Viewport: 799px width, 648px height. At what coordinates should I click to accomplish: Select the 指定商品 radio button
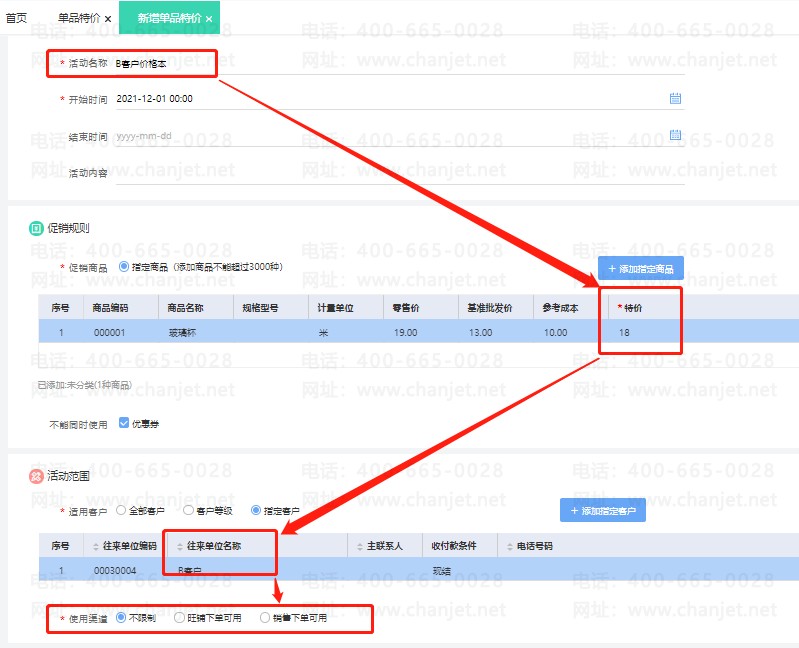pyautogui.click(x=124, y=266)
